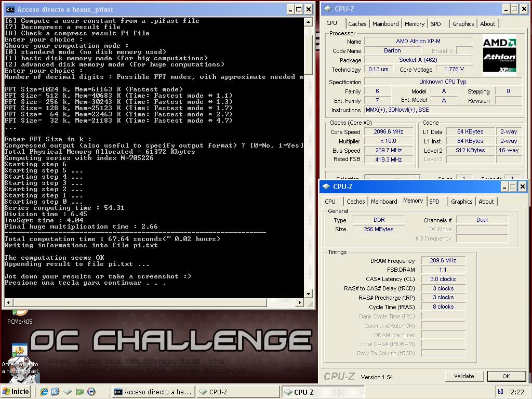Click the Instructions value MMX(+), 3DNow!(+), SSE

coord(443,110)
